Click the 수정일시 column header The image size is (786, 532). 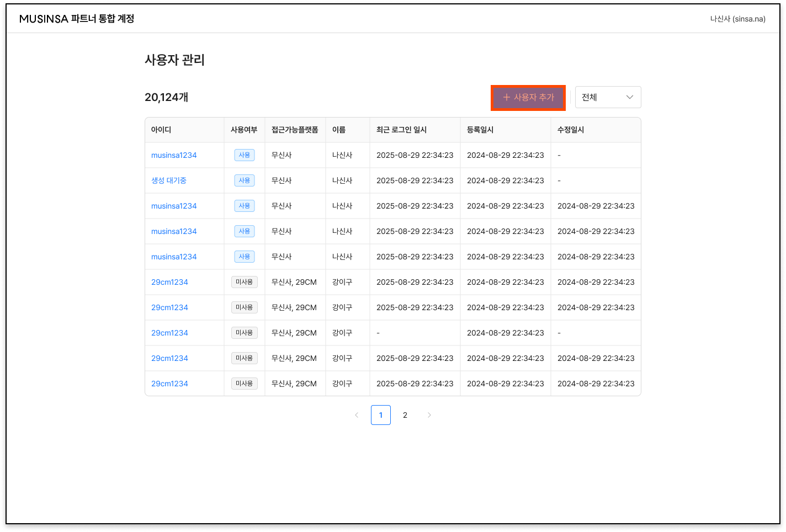[571, 130]
